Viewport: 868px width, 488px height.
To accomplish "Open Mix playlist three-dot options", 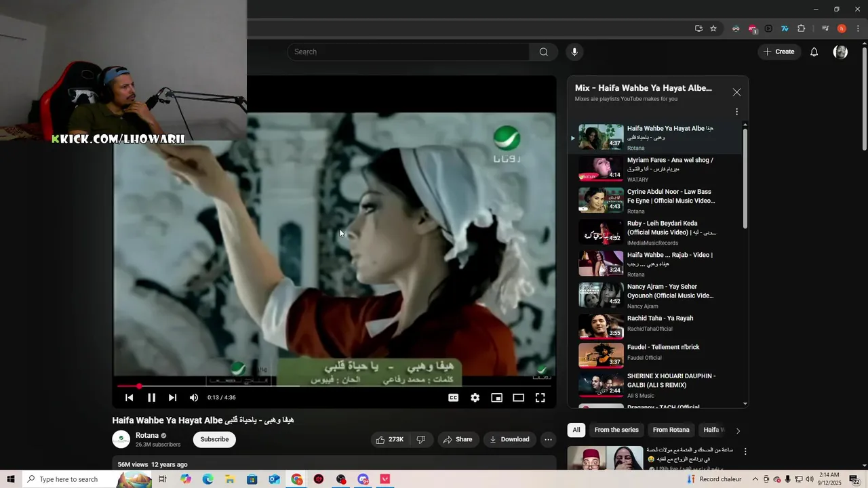I will tap(736, 112).
